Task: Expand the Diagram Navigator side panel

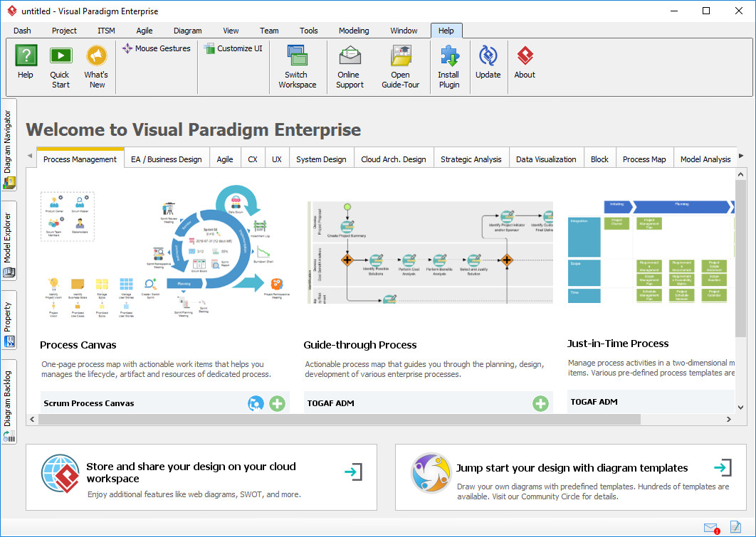Action: [9, 144]
